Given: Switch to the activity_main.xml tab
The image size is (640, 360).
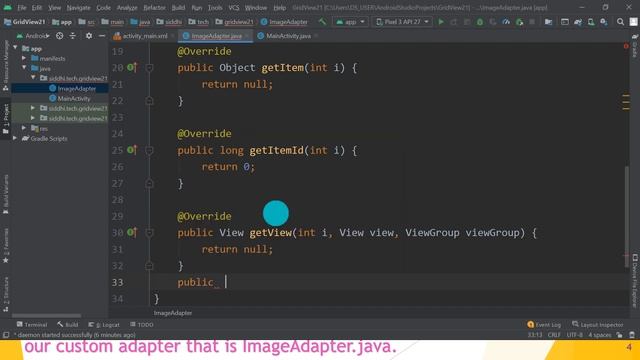Looking at the screenshot, I should [x=144, y=36].
